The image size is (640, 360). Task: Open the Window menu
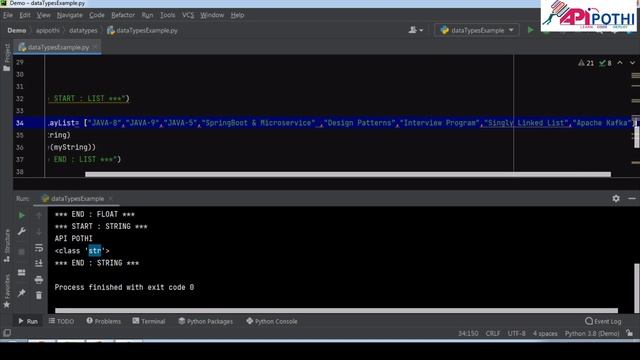pyautogui.click(x=212, y=15)
